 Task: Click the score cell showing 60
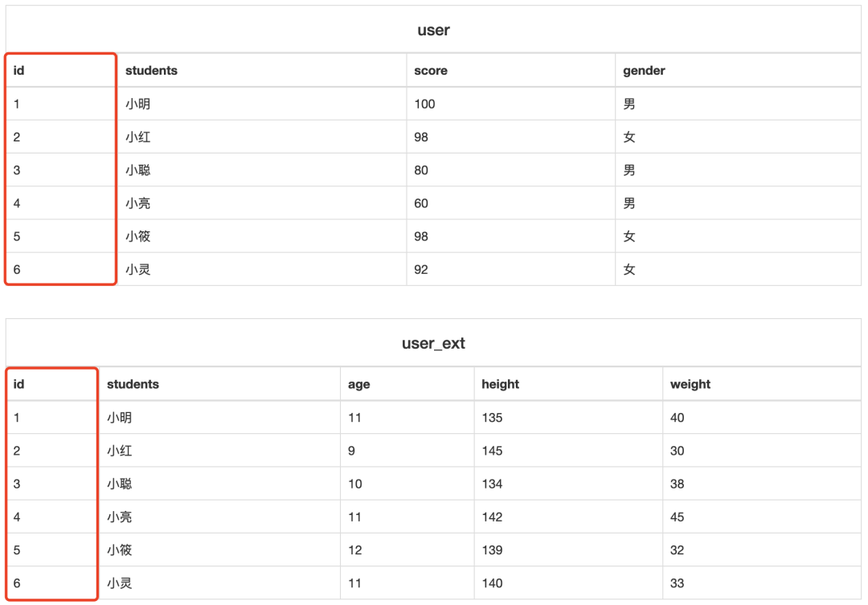421,203
